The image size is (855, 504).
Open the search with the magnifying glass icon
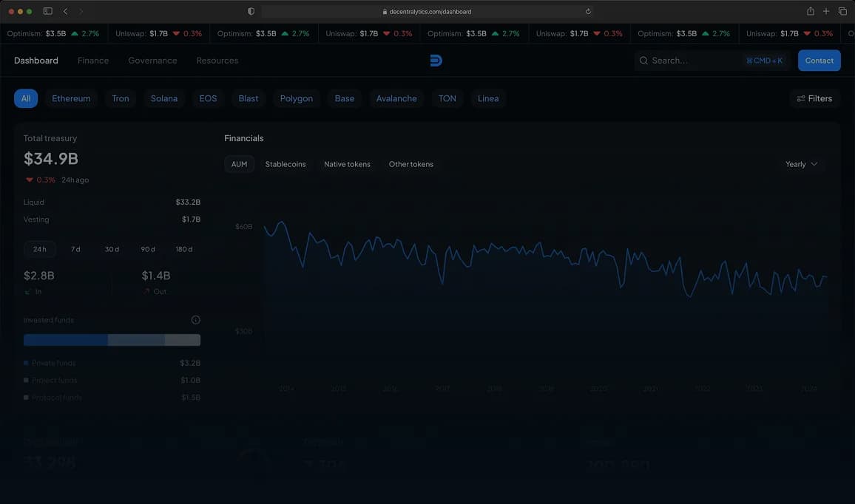point(643,61)
